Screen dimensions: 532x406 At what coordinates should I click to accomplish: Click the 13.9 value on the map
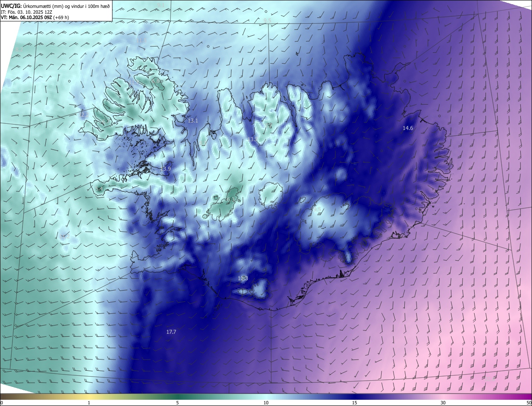(165, 169)
